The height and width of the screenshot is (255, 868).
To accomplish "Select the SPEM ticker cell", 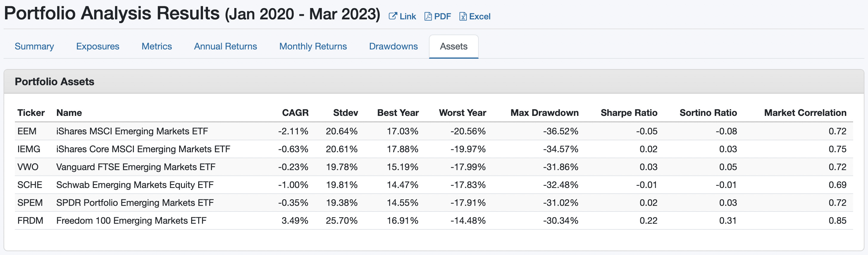I will (x=30, y=203).
